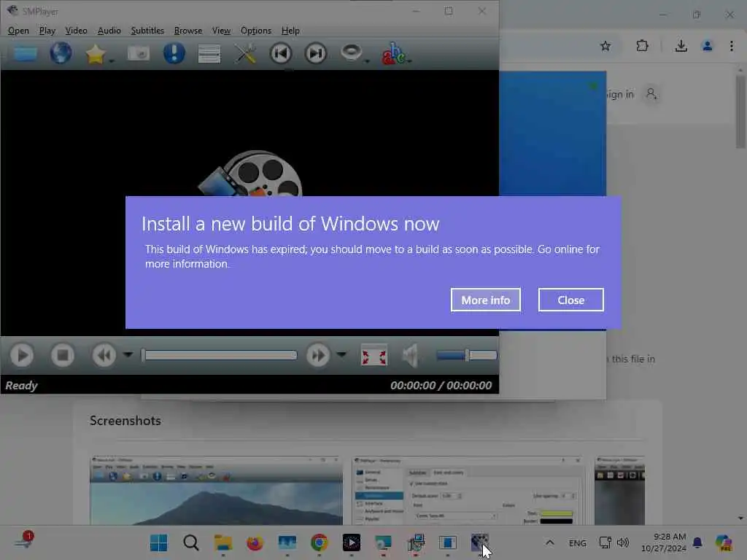Open the preferences dialog screenshot thumbnail
Viewport: 747px width, 560px height.
(x=468, y=491)
